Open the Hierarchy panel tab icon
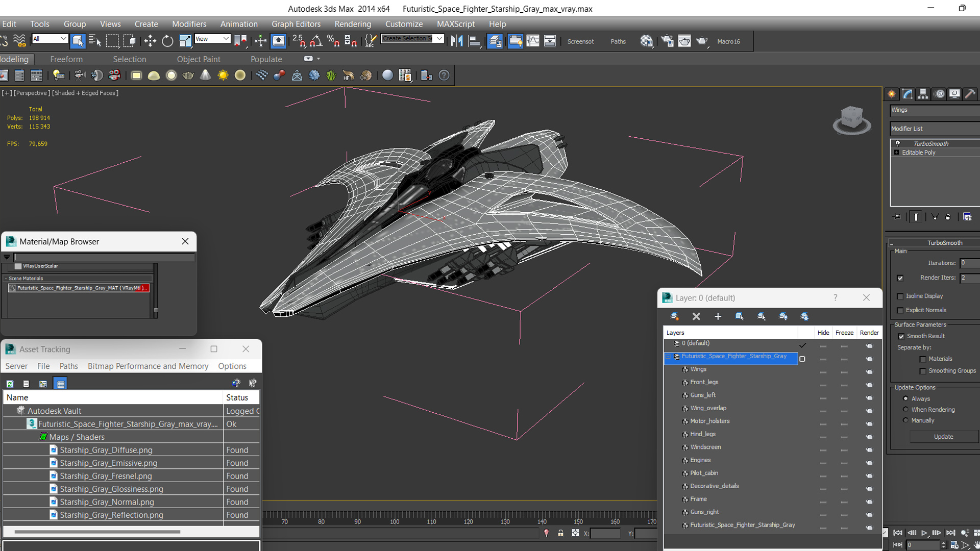 (x=923, y=94)
